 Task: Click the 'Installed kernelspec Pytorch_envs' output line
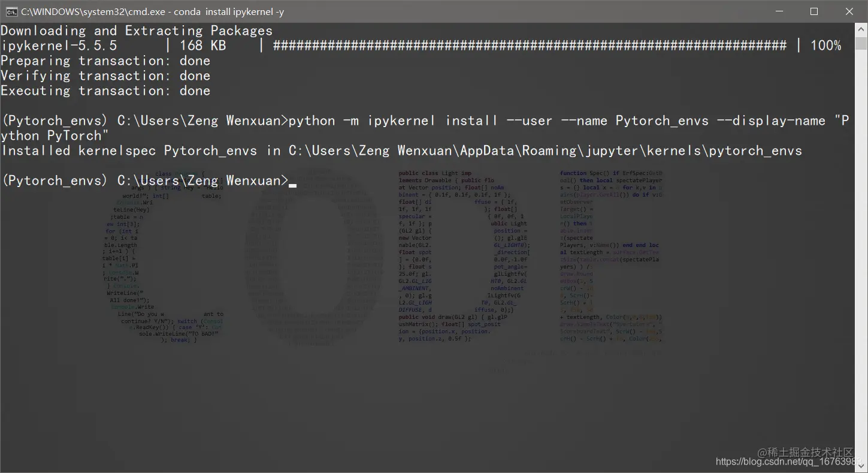[401, 150]
